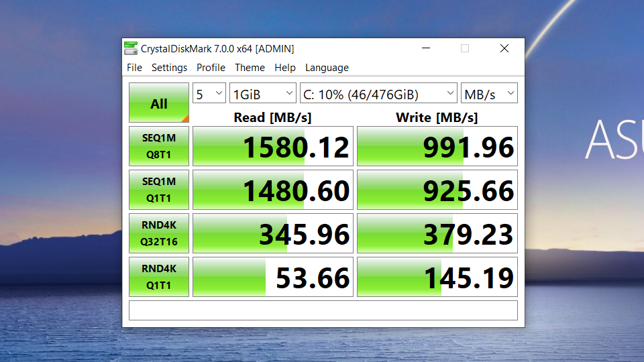Open the File menu
This screenshot has height=362, width=644.
(134, 67)
